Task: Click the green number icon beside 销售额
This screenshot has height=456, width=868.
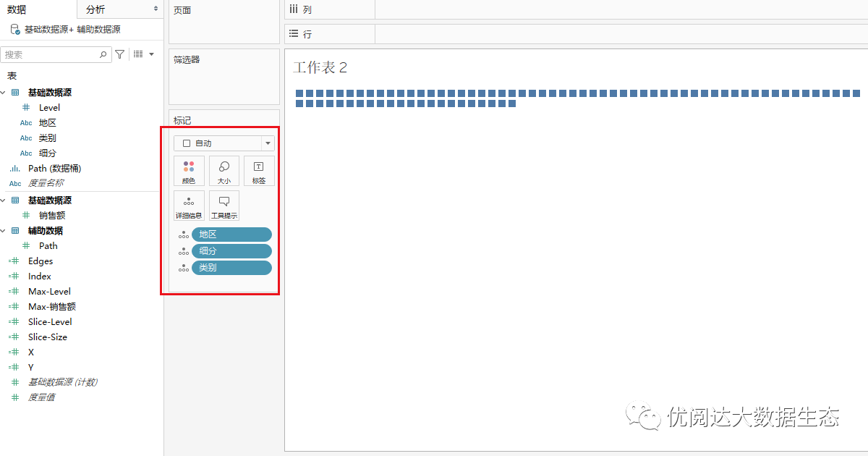Action: click(26, 216)
